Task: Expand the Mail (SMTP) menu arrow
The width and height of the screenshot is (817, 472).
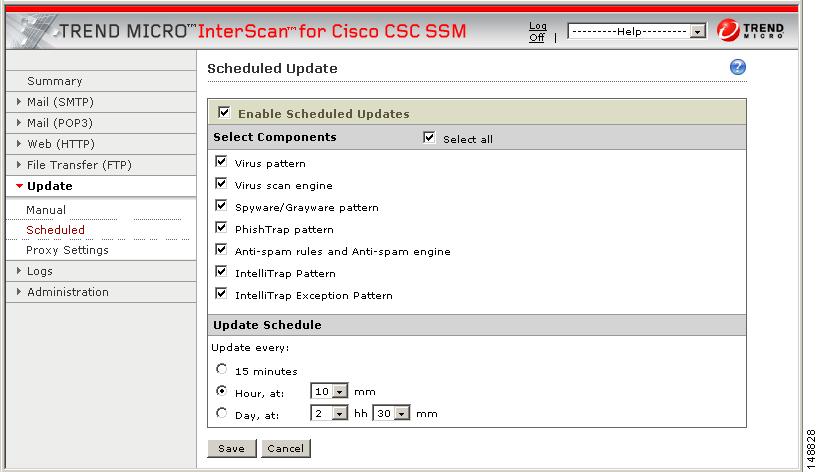Action: coord(19,102)
